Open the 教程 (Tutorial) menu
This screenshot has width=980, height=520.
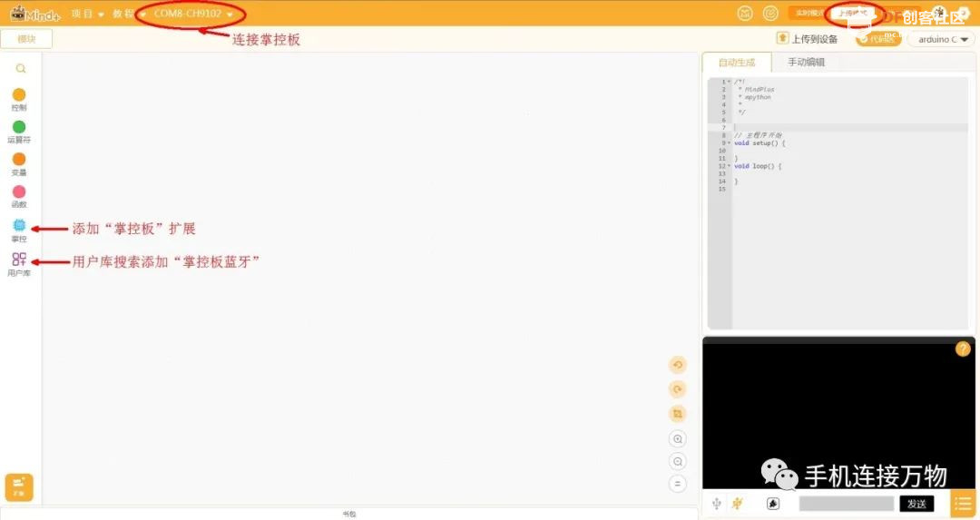(x=129, y=14)
